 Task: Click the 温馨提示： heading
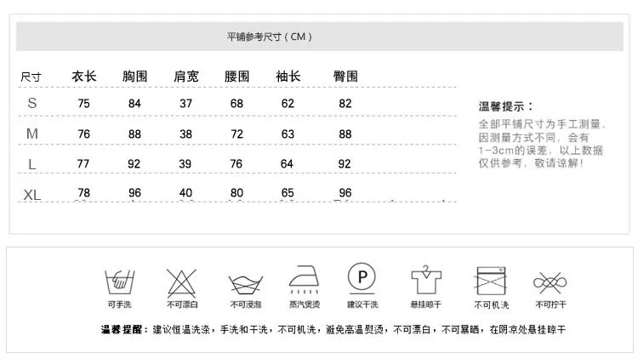pyautogui.click(x=506, y=106)
